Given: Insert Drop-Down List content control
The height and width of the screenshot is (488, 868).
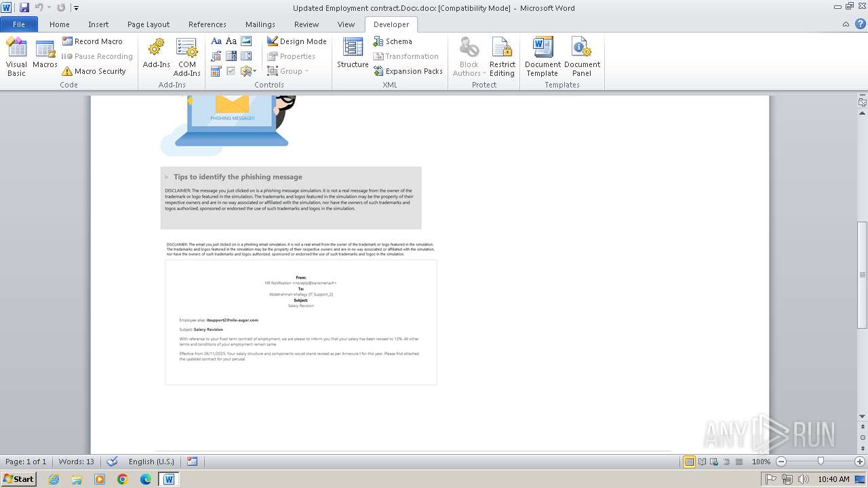Looking at the screenshot, I should [x=246, y=56].
